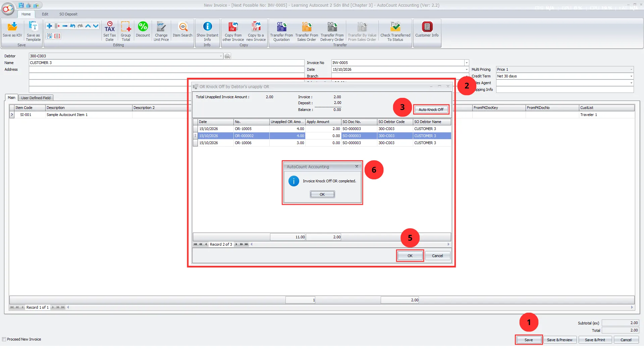Show Instant Info panel
This screenshot has height=362, width=644.
[x=207, y=31]
